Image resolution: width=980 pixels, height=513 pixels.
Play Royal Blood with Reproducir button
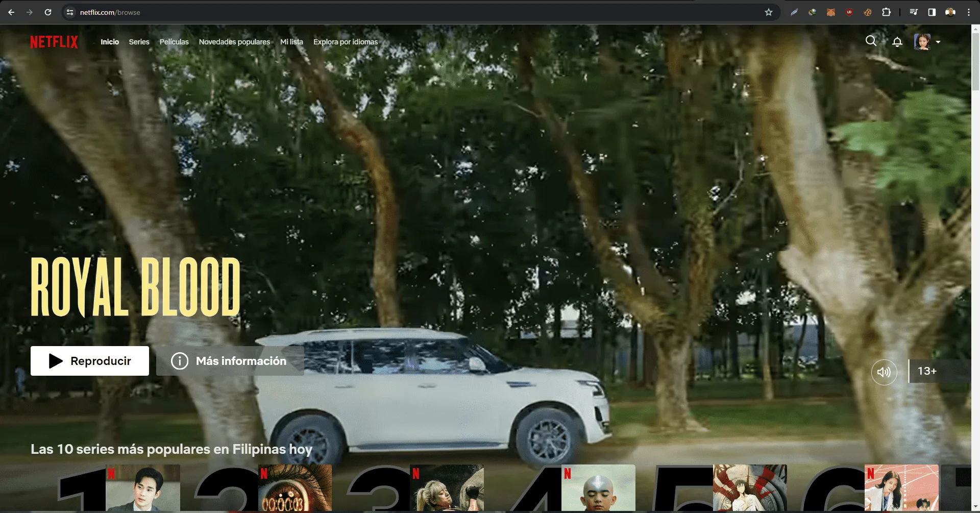click(x=90, y=361)
